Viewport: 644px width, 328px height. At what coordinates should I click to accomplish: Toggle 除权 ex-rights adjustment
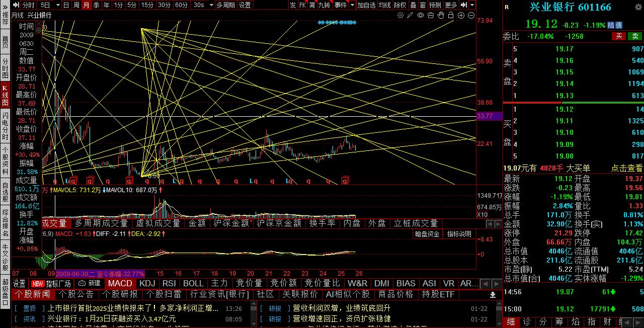400,5
